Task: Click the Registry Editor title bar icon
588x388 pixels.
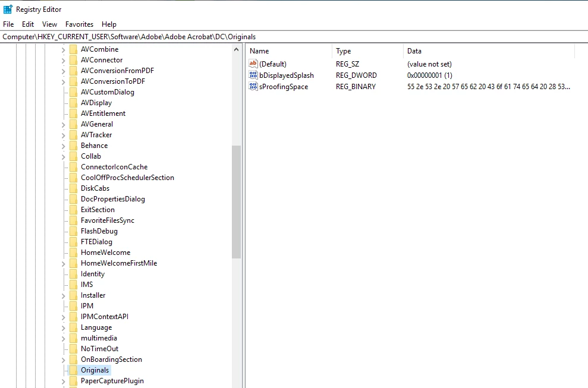Action: 8,10
